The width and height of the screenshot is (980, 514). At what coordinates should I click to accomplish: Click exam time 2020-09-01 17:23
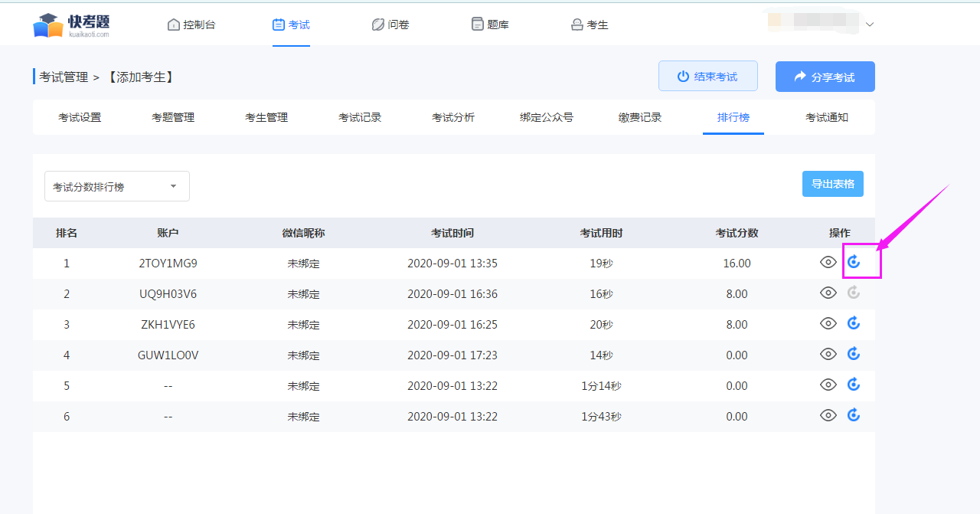pos(452,355)
